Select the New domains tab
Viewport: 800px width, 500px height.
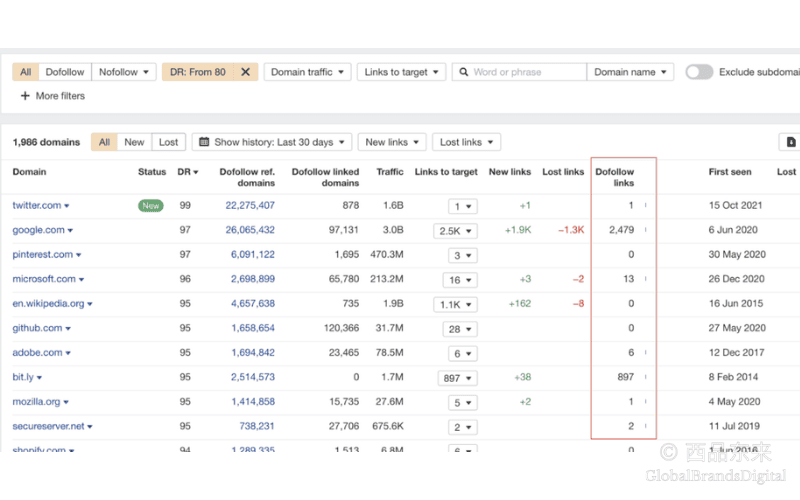tap(134, 142)
